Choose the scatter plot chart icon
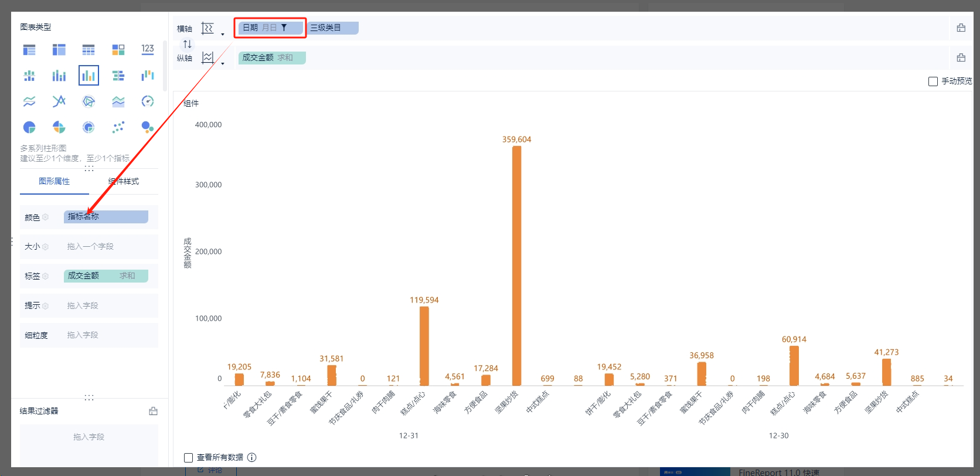The image size is (980, 476). [118, 127]
